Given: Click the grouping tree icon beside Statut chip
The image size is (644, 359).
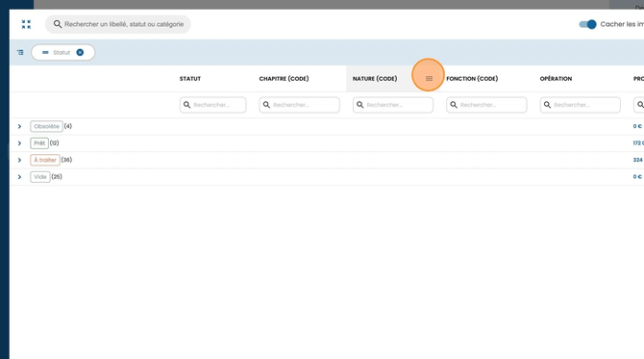Looking at the screenshot, I should (20, 52).
